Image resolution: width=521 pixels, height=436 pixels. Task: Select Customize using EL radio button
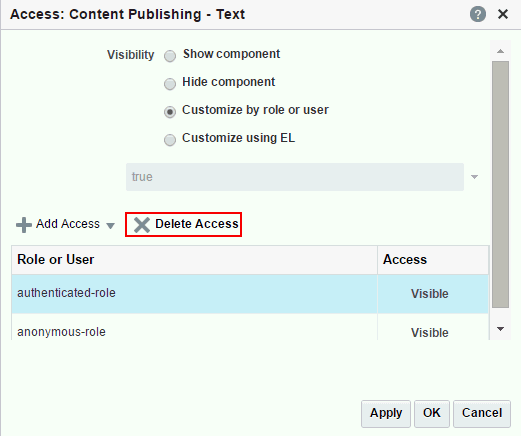click(170, 140)
